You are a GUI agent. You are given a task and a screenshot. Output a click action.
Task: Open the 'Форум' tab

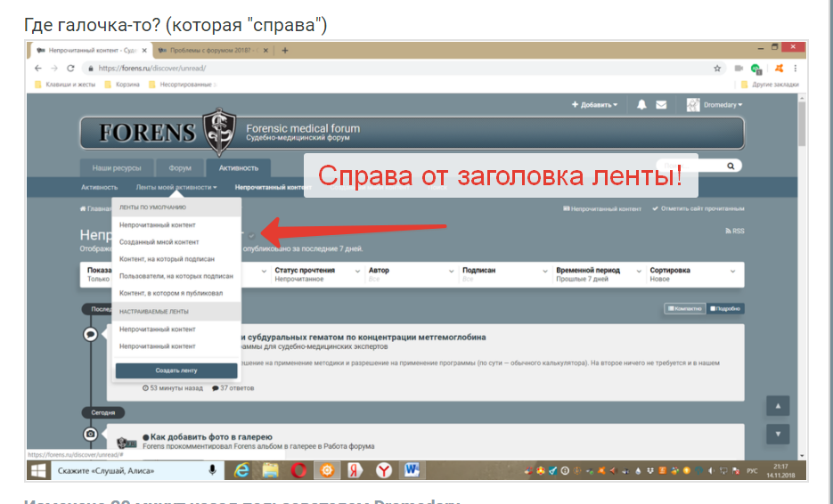(x=180, y=167)
